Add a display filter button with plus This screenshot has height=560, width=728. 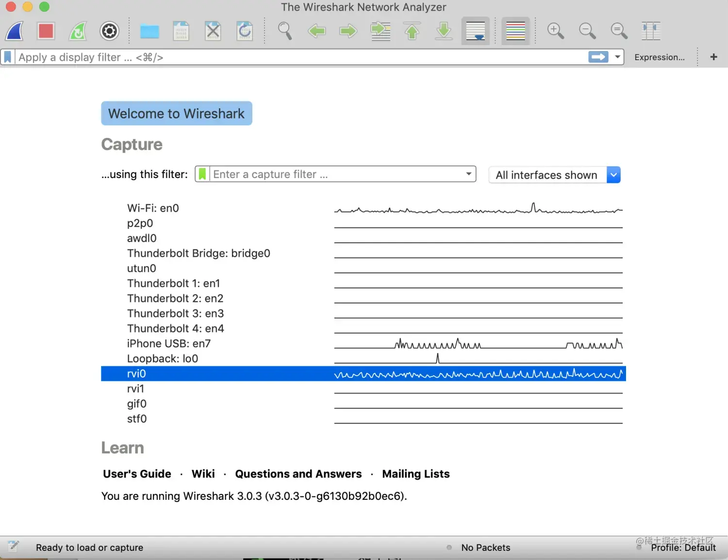(x=713, y=57)
